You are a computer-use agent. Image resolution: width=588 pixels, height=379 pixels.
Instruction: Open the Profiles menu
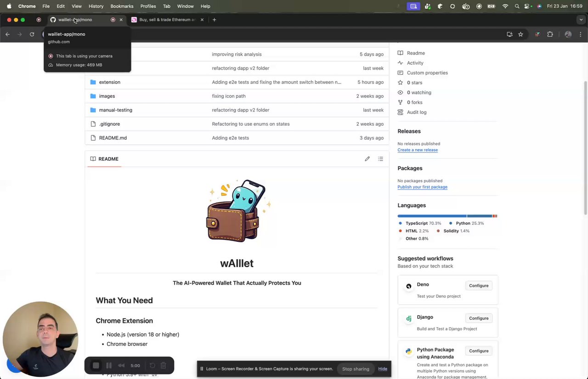coord(148,6)
